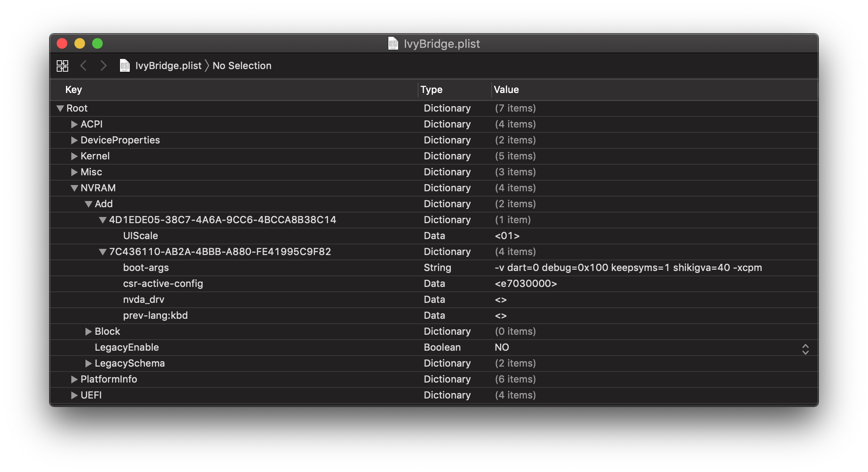Click the Key column header
The height and width of the screenshot is (472, 868).
tap(74, 89)
